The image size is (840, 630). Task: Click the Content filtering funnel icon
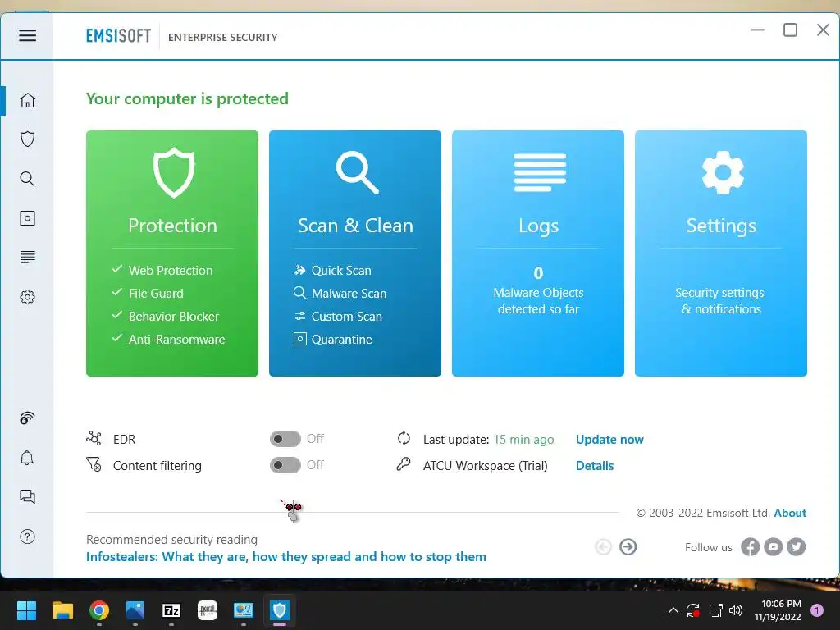(94, 464)
